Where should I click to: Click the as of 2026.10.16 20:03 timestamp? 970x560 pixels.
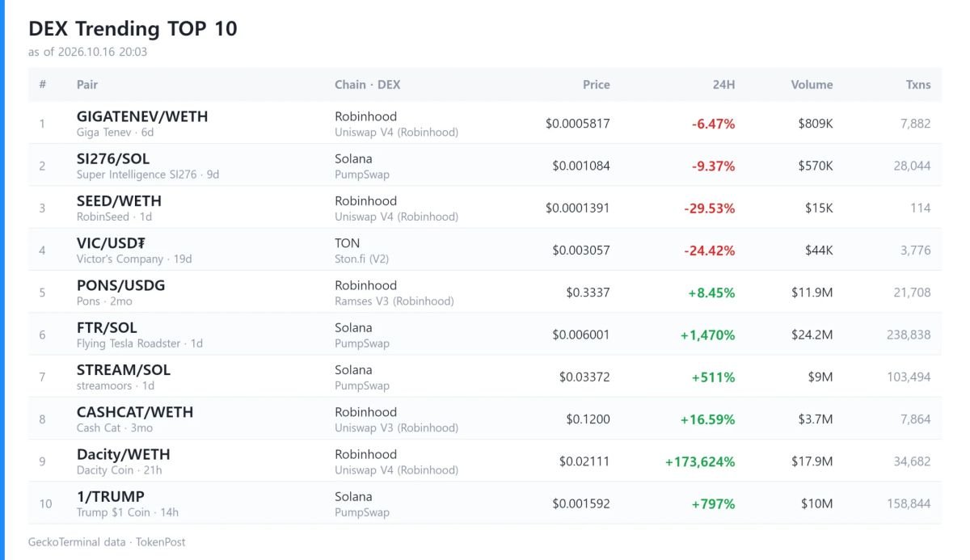click(87, 52)
